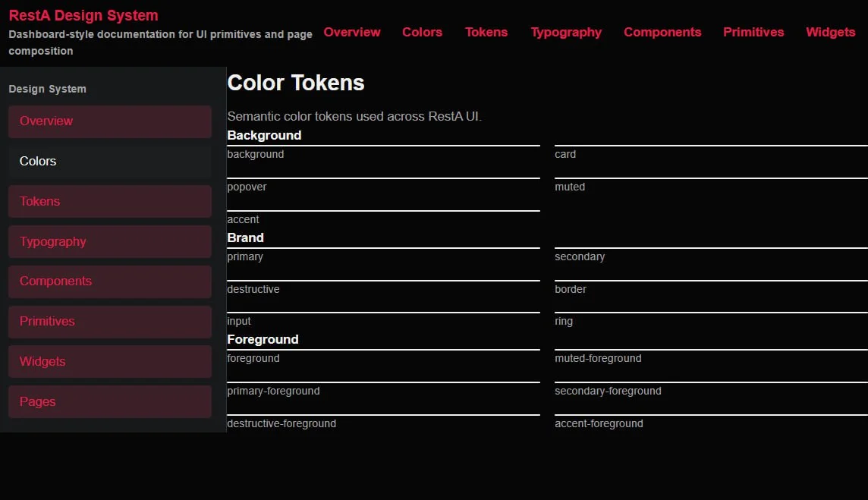This screenshot has height=500, width=868.
Task: Open Widgets from the sidebar menu
Action: point(110,362)
